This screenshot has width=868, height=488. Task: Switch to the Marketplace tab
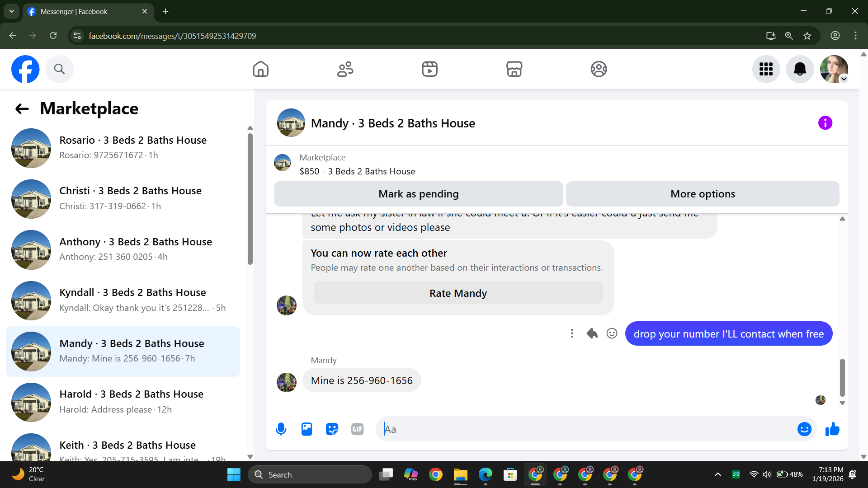point(514,69)
